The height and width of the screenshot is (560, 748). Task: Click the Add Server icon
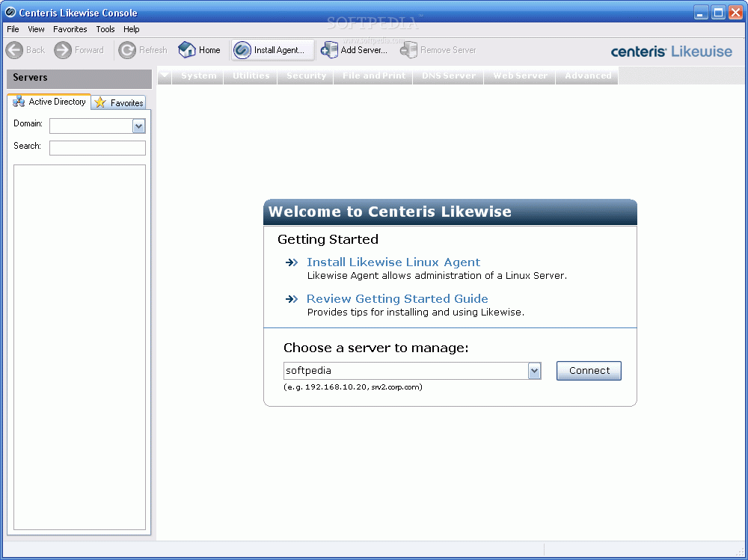pos(329,49)
